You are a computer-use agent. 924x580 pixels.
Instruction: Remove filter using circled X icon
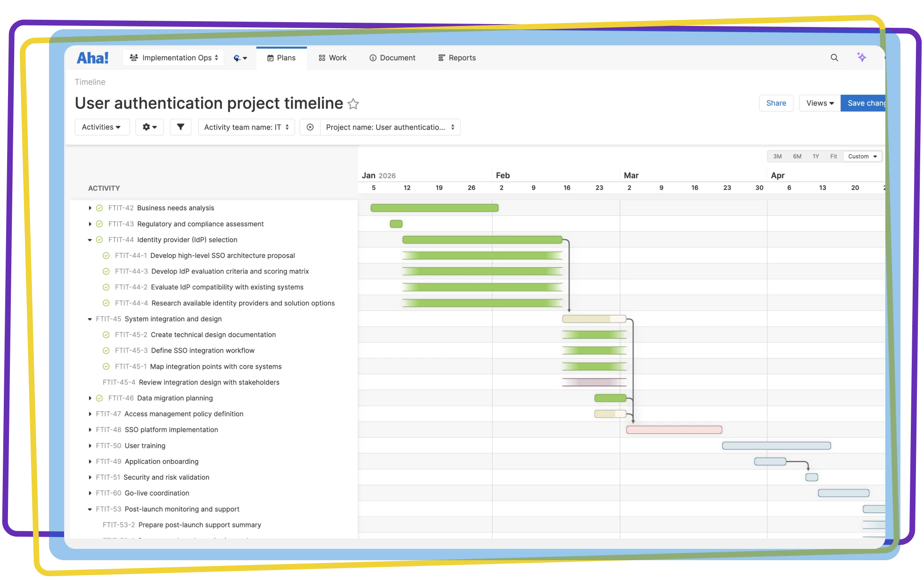pyautogui.click(x=310, y=127)
